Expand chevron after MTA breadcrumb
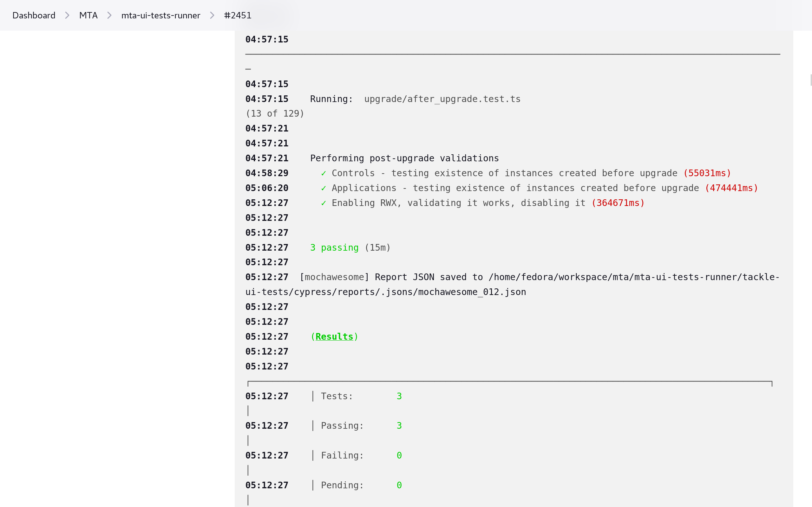The image size is (812, 507). click(109, 16)
